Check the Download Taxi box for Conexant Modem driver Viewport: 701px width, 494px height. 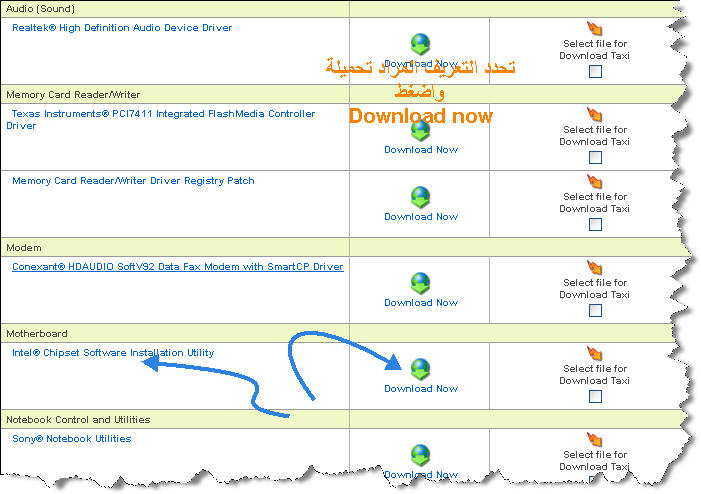click(595, 310)
